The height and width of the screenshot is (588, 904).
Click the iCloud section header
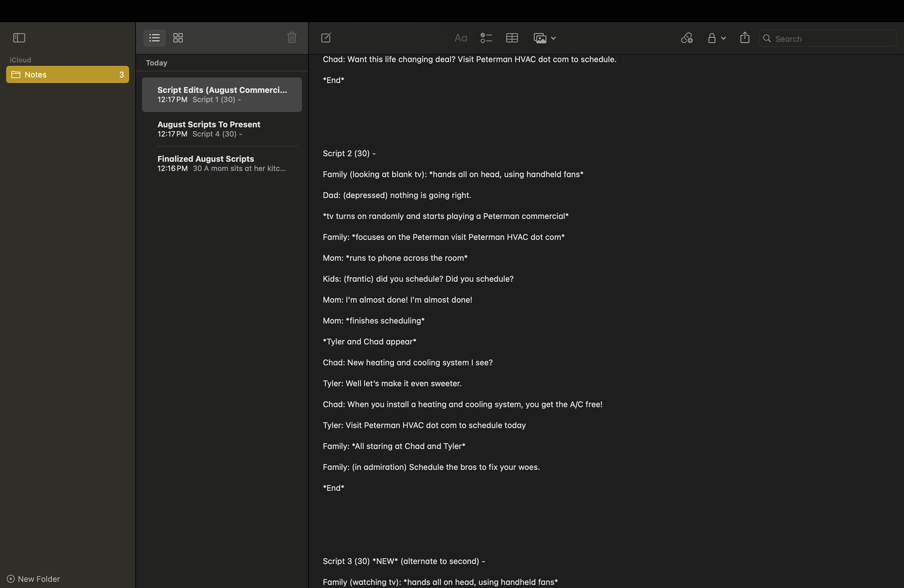[x=20, y=60]
